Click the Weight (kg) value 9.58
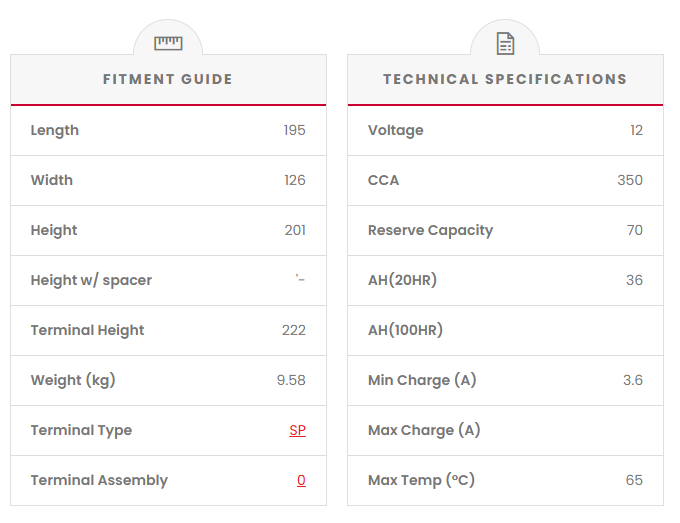Screen dimensions: 680x523 [291, 380]
